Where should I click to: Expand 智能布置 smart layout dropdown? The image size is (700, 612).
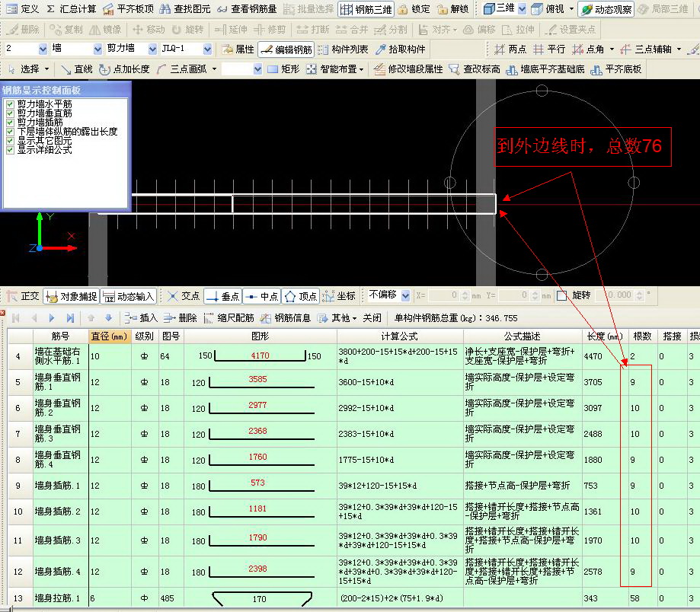point(361,69)
